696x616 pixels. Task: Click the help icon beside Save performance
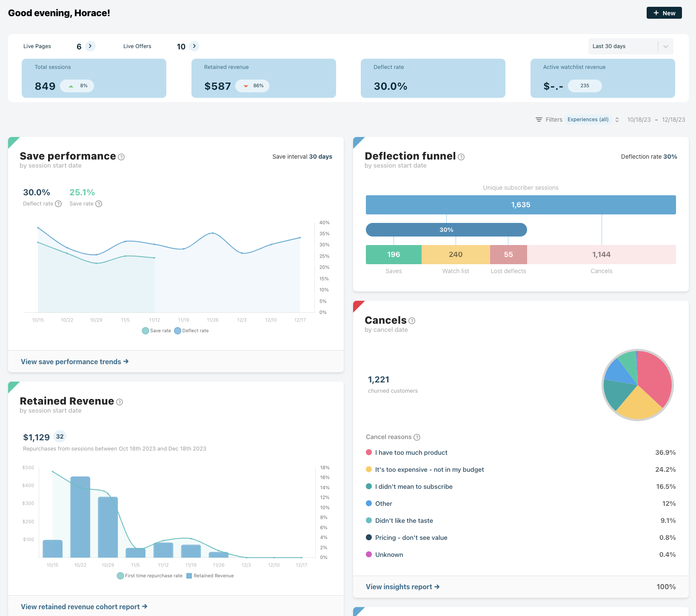coord(121,157)
